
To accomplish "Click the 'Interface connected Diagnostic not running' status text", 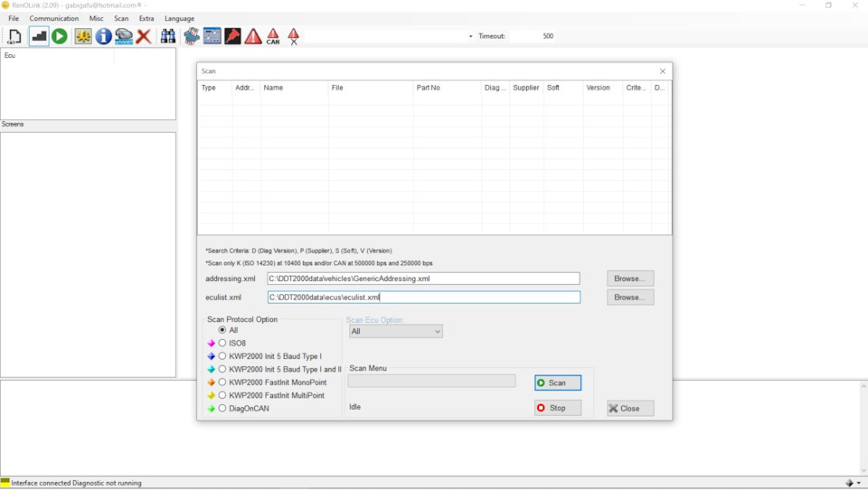I will click(76, 483).
